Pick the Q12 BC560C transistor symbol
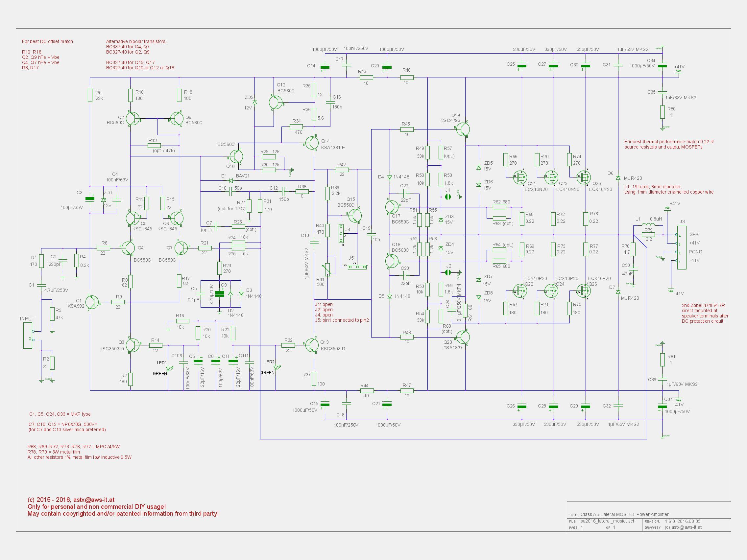This screenshot has height=560, width=747. (x=276, y=102)
